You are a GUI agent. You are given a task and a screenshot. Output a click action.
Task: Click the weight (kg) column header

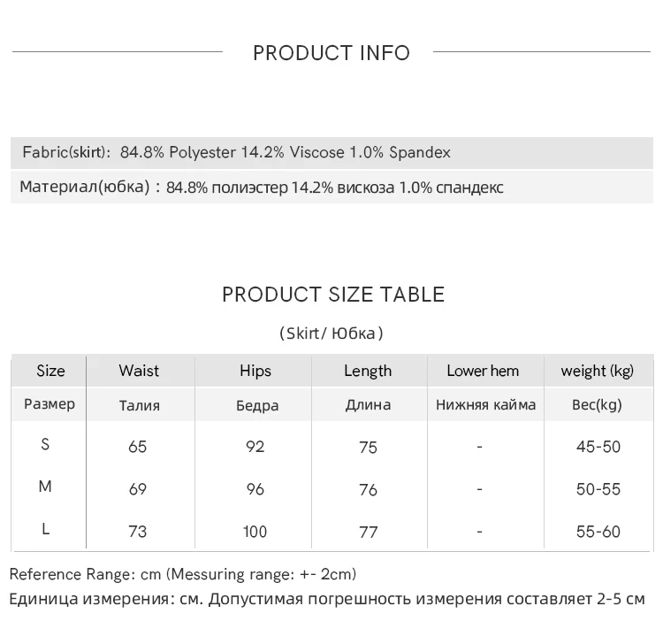pos(598,371)
